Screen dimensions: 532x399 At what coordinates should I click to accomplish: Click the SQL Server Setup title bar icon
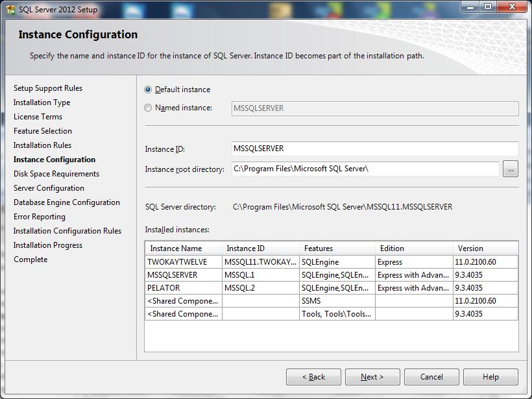click(x=10, y=10)
